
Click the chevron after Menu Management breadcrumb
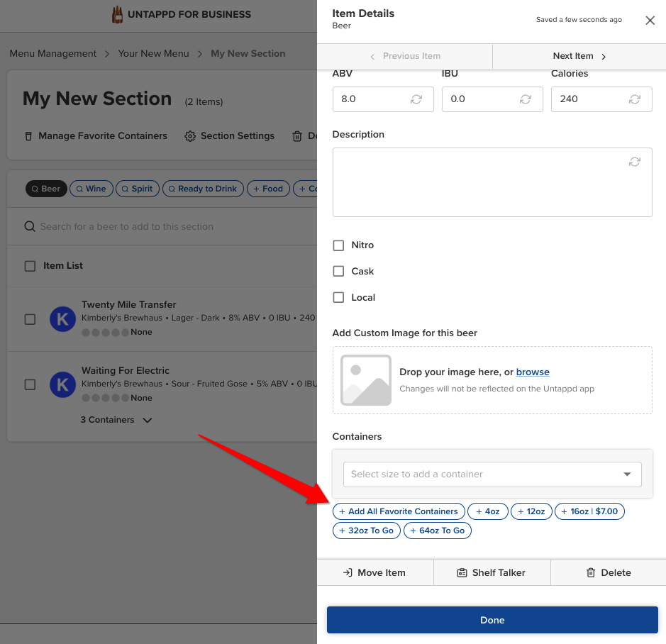tap(107, 54)
